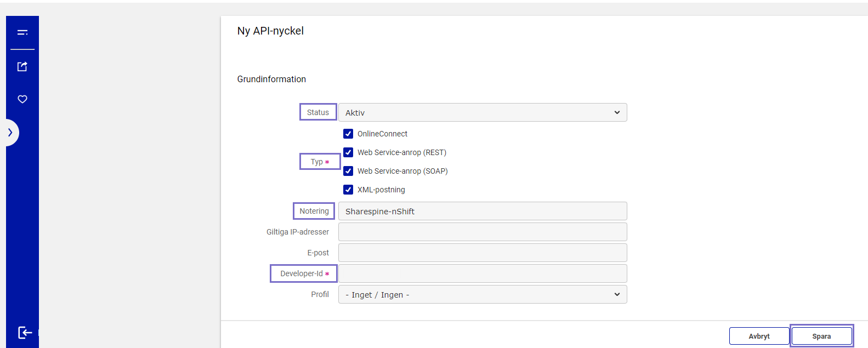The image size is (868, 348).
Task: Uncheck the OnlineConnect checkbox
Action: click(348, 134)
